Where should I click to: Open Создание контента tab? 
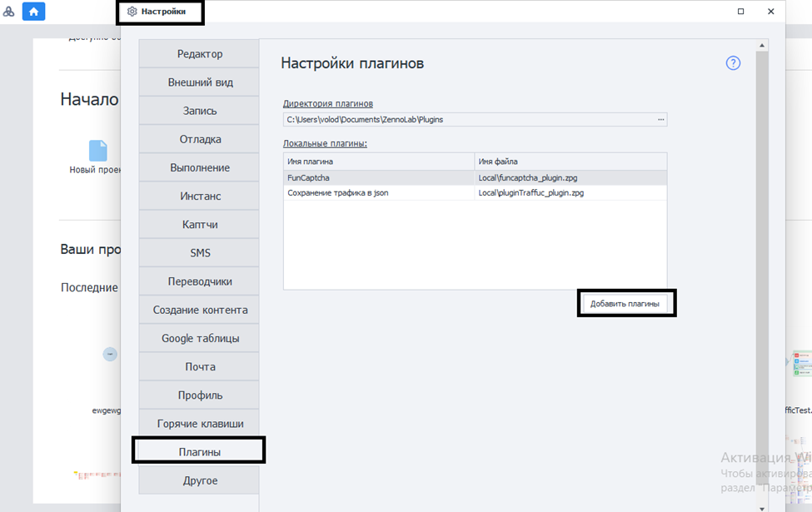coord(199,310)
